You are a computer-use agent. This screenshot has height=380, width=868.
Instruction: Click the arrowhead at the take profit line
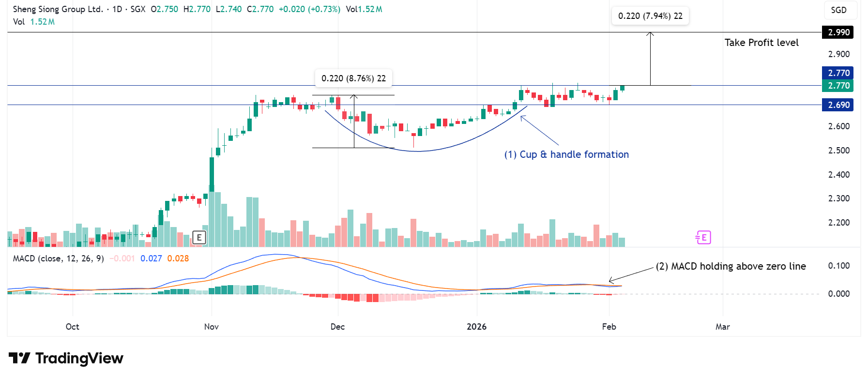point(650,34)
